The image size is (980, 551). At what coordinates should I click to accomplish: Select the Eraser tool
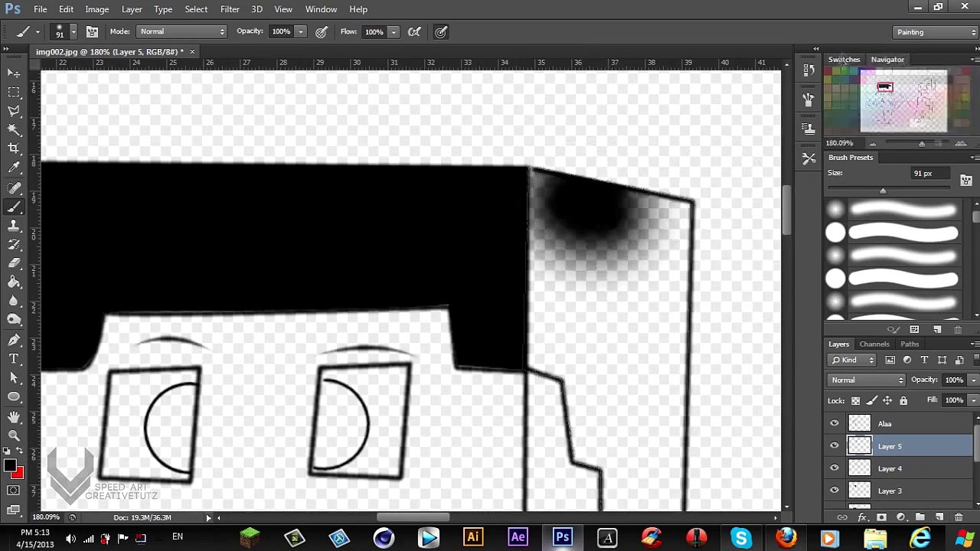pyautogui.click(x=14, y=263)
